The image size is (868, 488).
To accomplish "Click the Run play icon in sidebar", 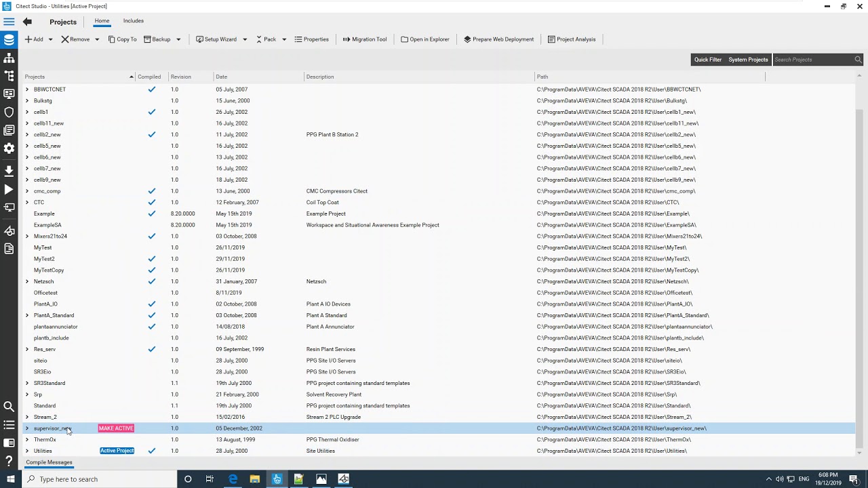I will [x=9, y=190].
